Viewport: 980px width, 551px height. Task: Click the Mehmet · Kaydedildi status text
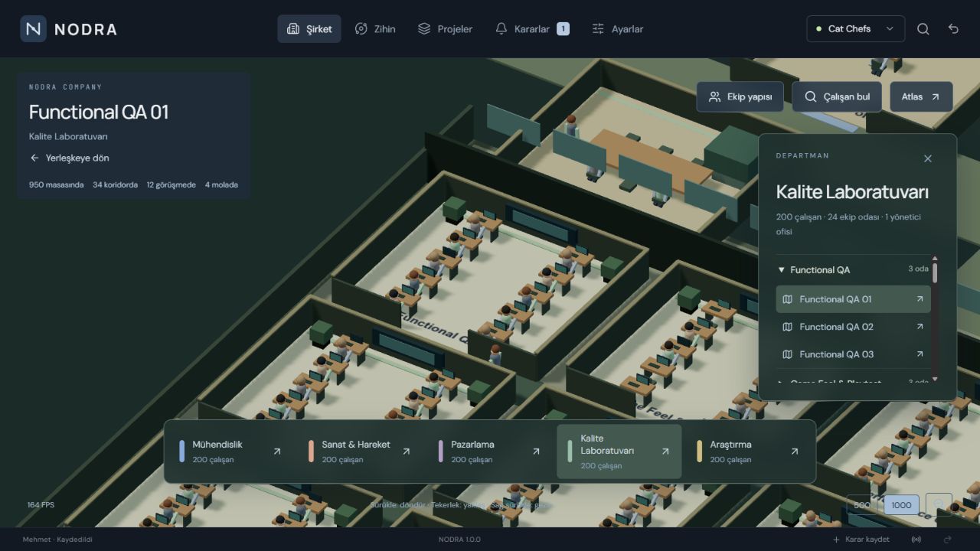click(57, 540)
